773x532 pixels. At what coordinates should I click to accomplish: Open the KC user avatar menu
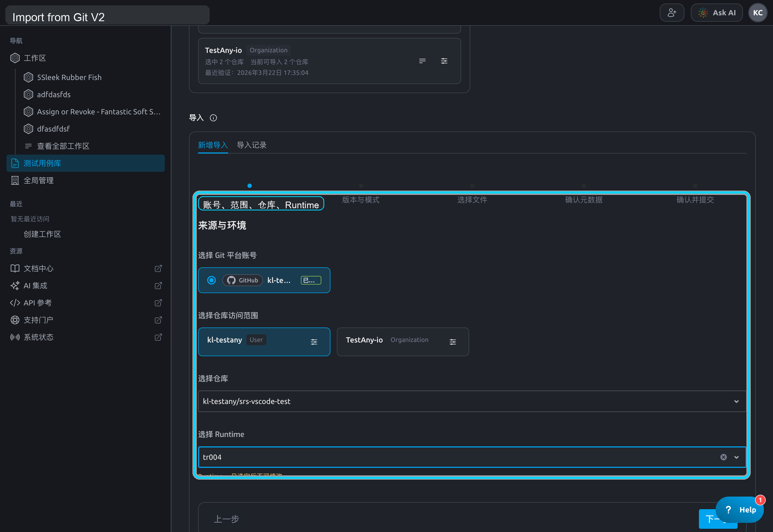tap(758, 13)
